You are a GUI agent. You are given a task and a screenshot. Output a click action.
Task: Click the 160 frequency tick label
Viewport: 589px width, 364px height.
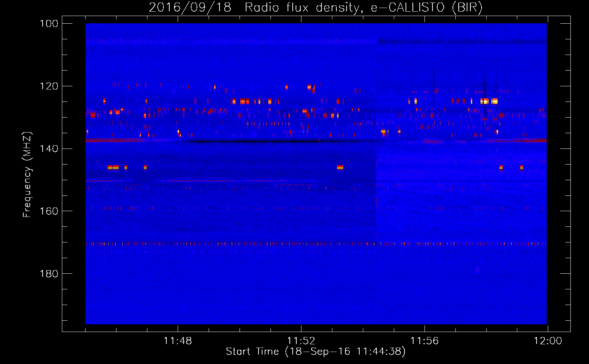(x=49, y=211)
